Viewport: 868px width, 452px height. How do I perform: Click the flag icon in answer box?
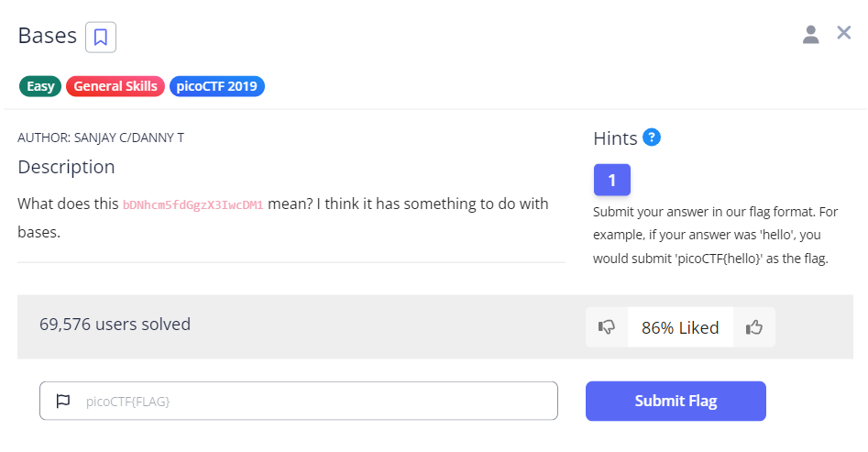click(63, 401)
